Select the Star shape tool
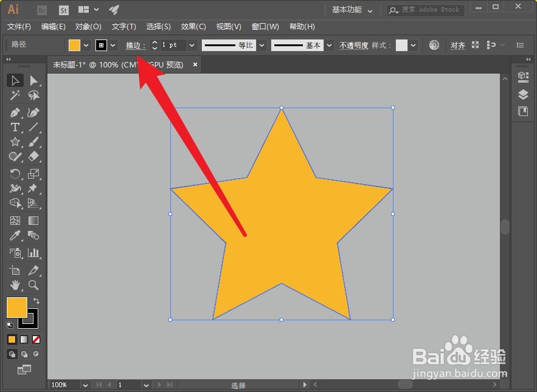537x392 pixels. coord(15,142)
